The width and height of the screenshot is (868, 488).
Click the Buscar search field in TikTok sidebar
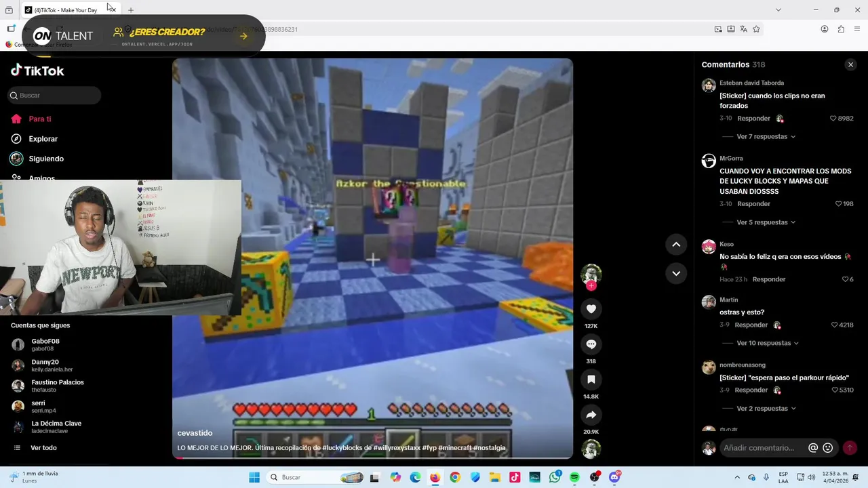pyautogui.click(x=55, y=96)
